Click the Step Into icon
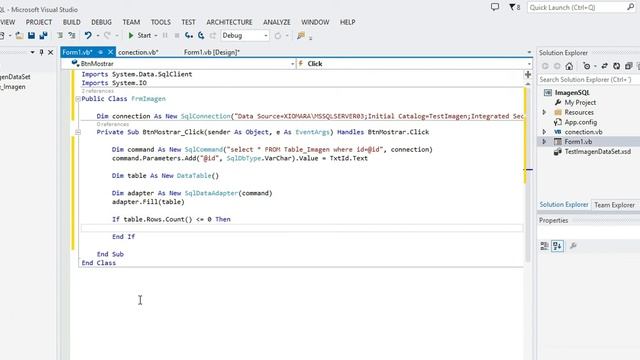 tap(189, 36)
